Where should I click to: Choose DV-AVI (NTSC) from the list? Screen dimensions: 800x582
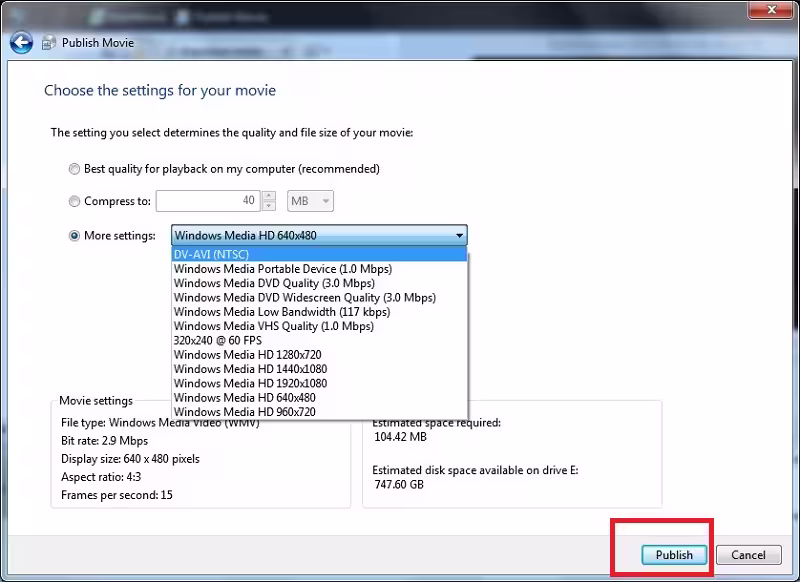319,254
